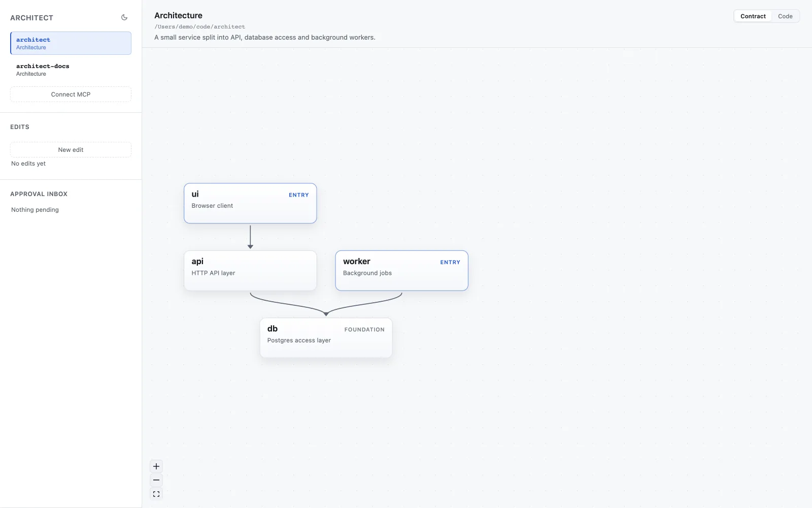812x508 pixels.
Task: Click the 'Browser client' description
Action: pos(212,206)
